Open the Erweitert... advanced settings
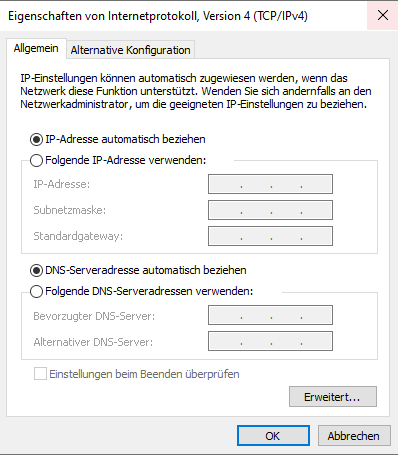 [333, 397]
